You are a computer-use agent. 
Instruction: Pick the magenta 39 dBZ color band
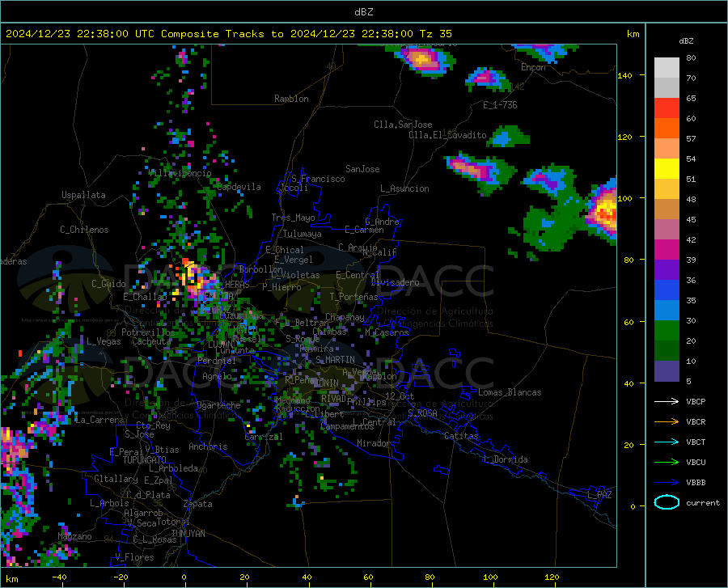tap(667, 250)
